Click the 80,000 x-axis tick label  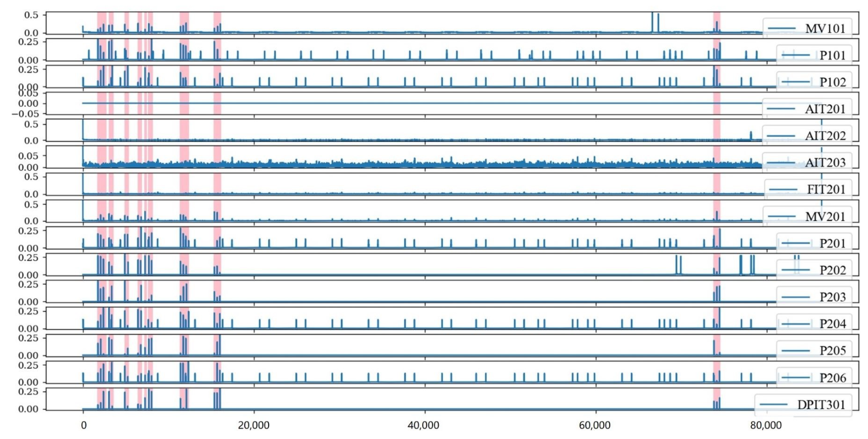coord(767,425)
